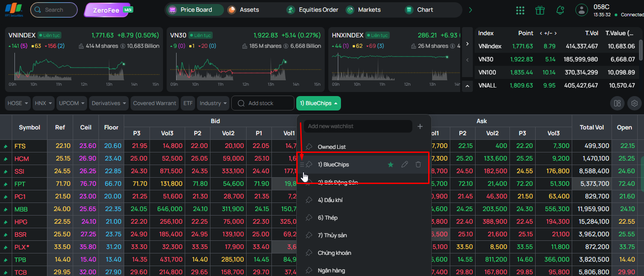The image size is (644, 276).
Task: Click the Add stock input field
Action: 263,103
